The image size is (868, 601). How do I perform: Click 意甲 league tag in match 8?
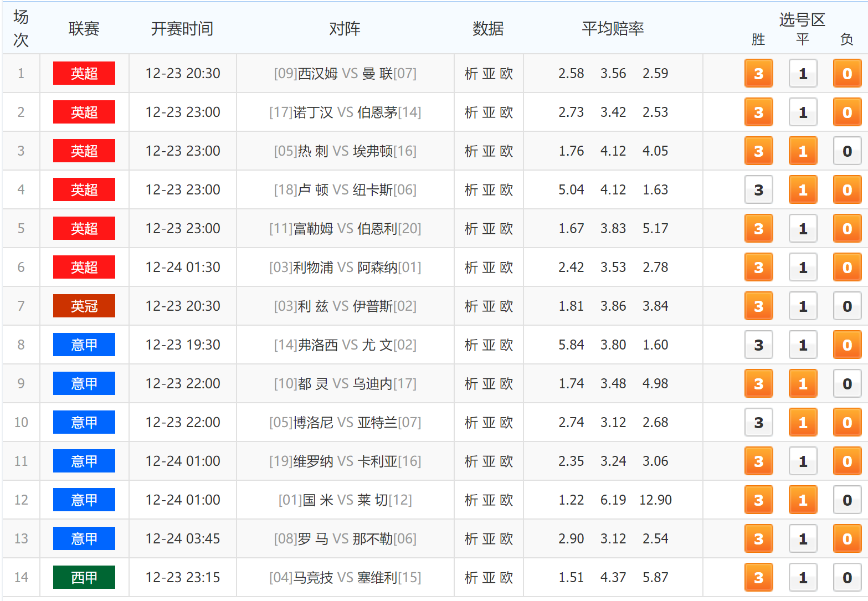[84, 345]
